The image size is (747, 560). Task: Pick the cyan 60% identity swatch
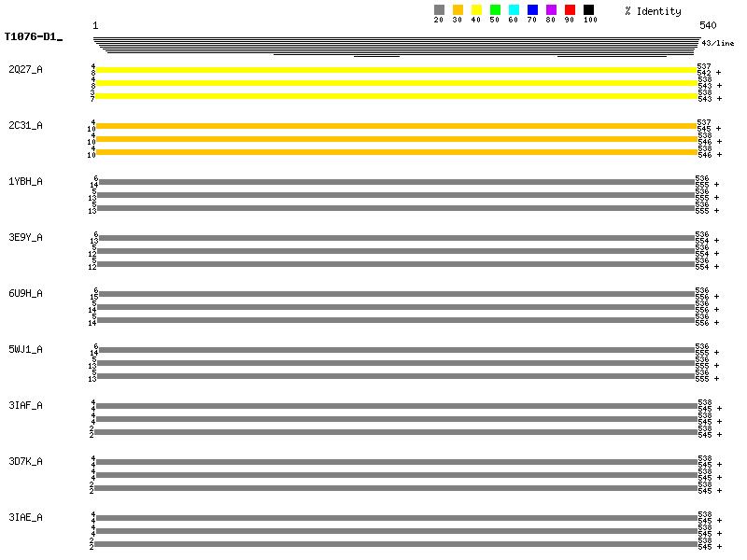pyautogui.click(x=514, y=9)
